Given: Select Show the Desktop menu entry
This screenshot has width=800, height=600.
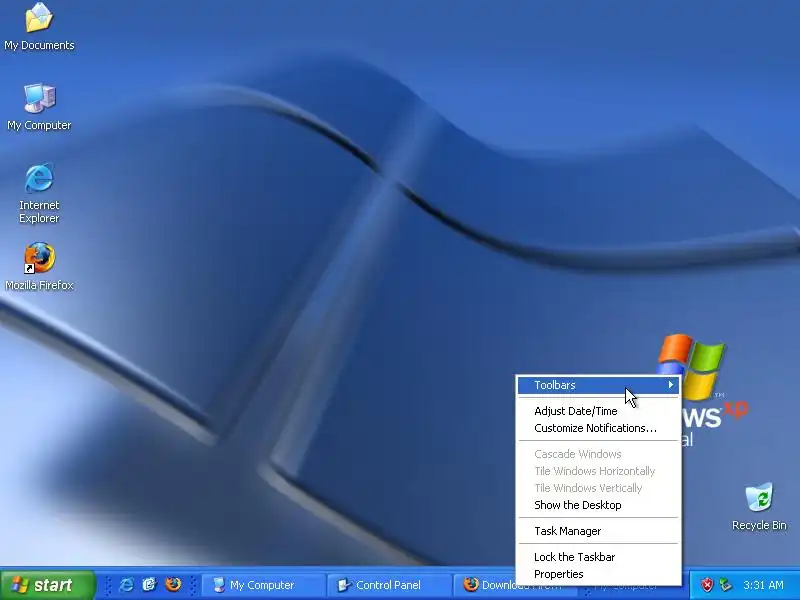Looking at the screenshot, I should click(x=598, y=505).
